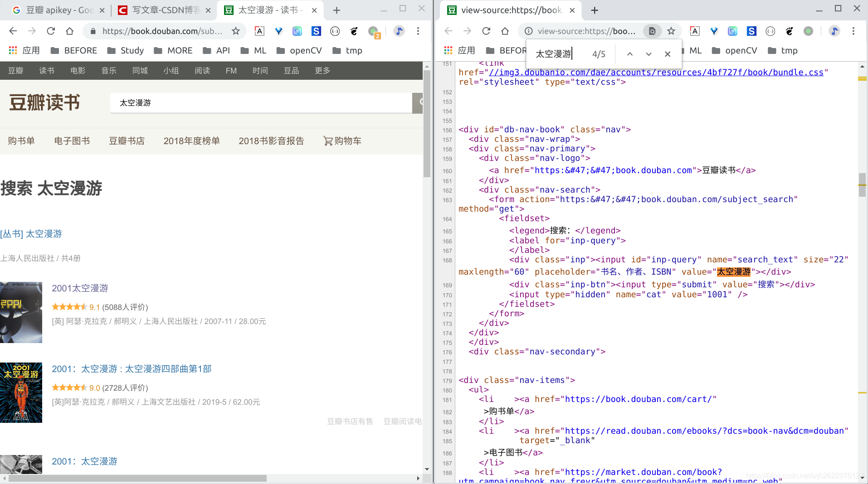The height and width of the screenshot is (484, 868).
Task: Open openCV bookmark folder in right window
Action: 735,50
